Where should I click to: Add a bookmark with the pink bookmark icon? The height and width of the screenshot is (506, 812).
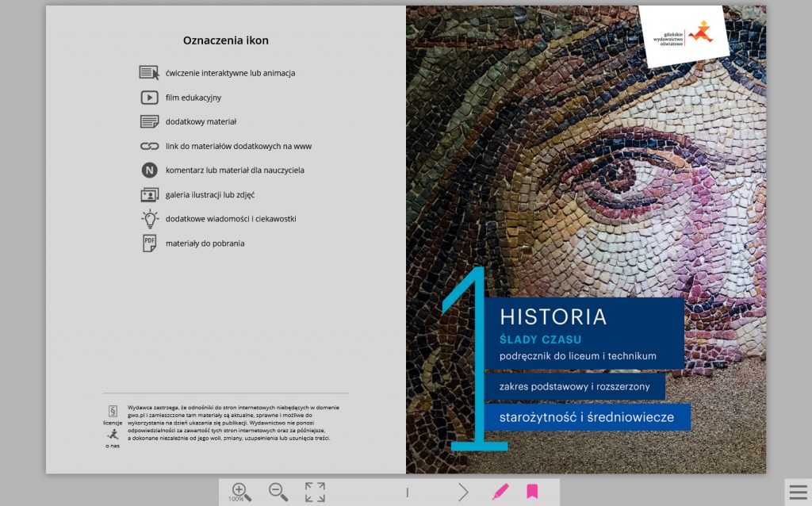point(532,491)
